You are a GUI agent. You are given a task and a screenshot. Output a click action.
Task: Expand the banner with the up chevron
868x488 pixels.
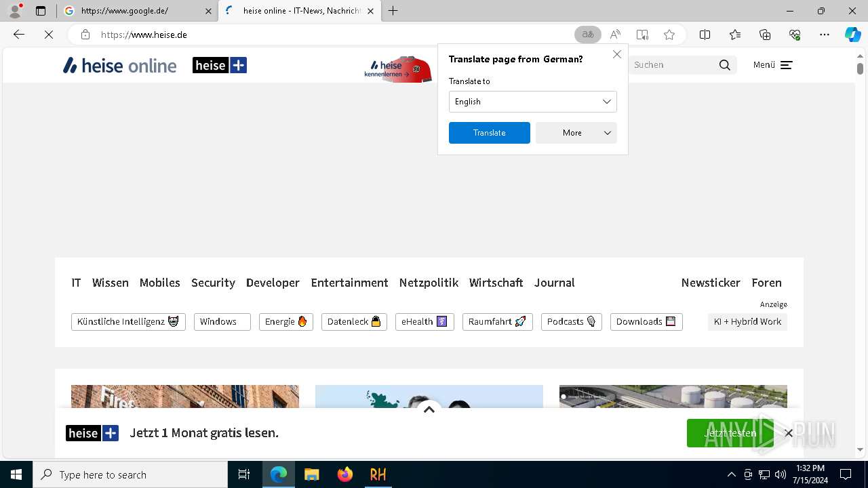point(429,409)
